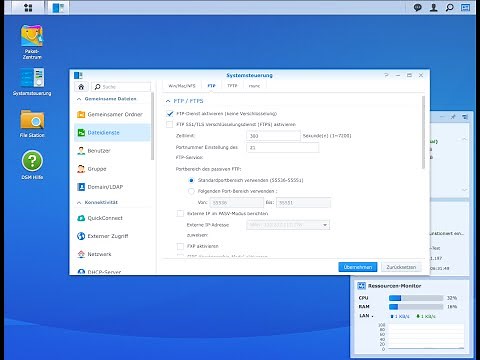This screenshot has height=360, width=480.
Task: Switch to the TFTP tab
Action: (x=232, y=86)
